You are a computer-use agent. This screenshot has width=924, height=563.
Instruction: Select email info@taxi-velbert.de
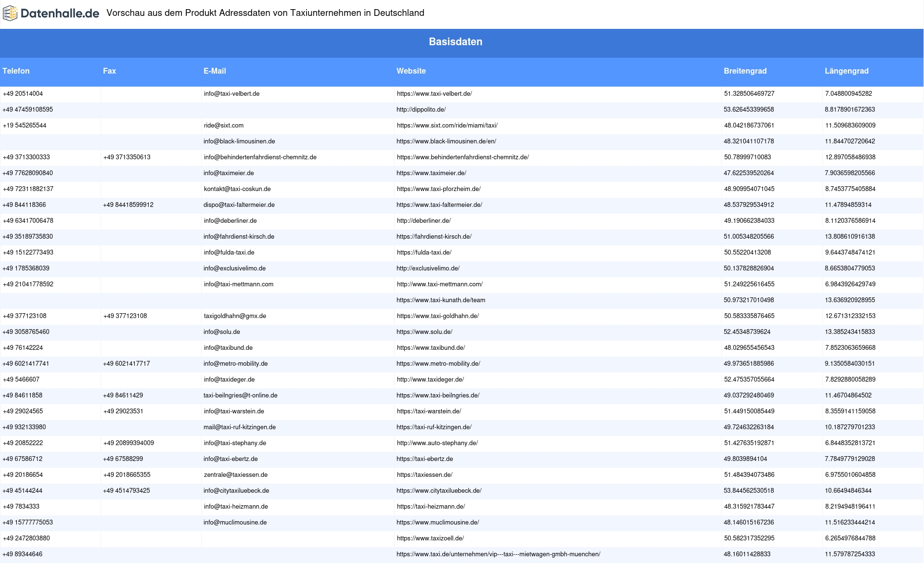click(x=231, y=94)
